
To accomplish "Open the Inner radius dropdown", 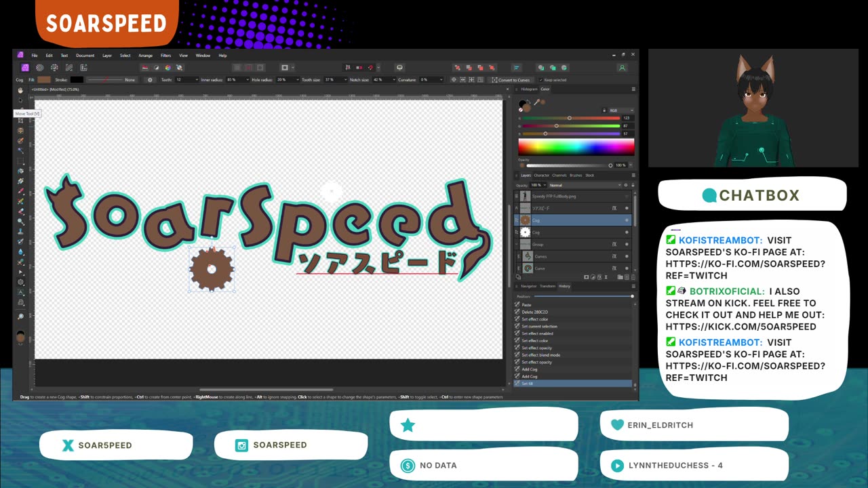I will (248, 80).
